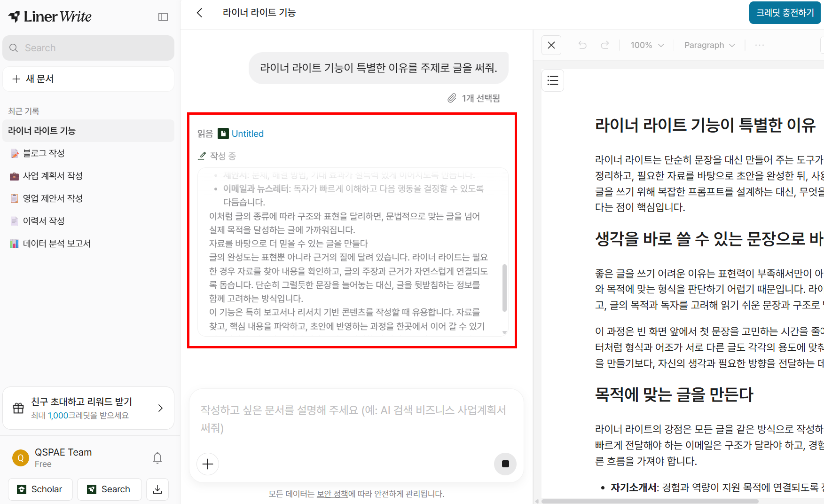This screenshot has width=824, height=504.
Task: Select 사업 계획서 작성 template
Action: coord(88,176)
